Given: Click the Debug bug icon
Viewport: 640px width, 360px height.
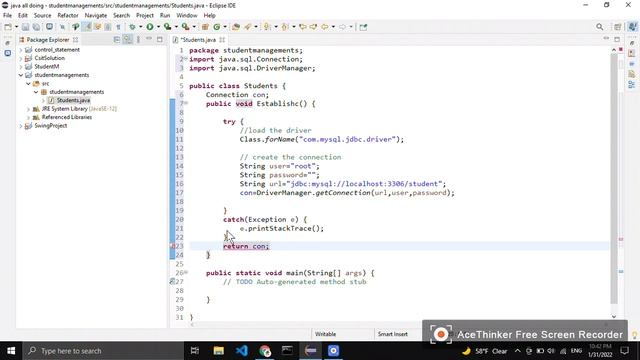Looking at the screenshot, I should click(x=132, y=27).
